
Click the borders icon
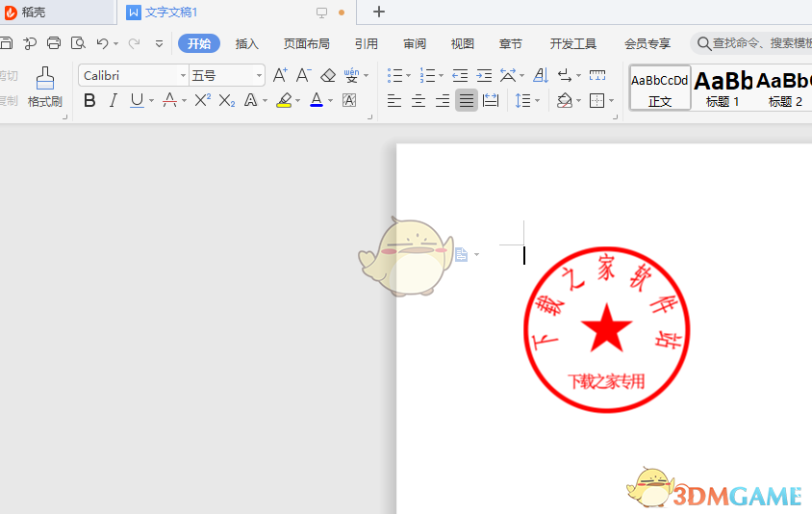(x=597, y=100)
